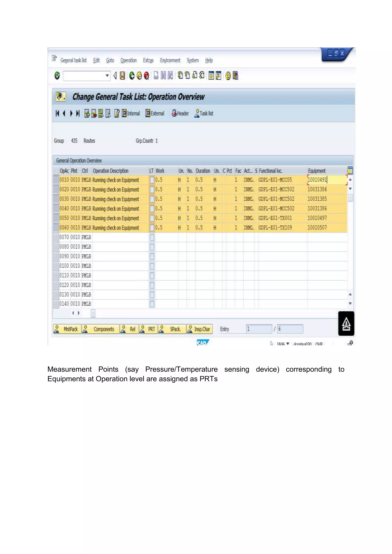
Task: Open the command field dropdown arrow
Action: click(x=107, y=76)
